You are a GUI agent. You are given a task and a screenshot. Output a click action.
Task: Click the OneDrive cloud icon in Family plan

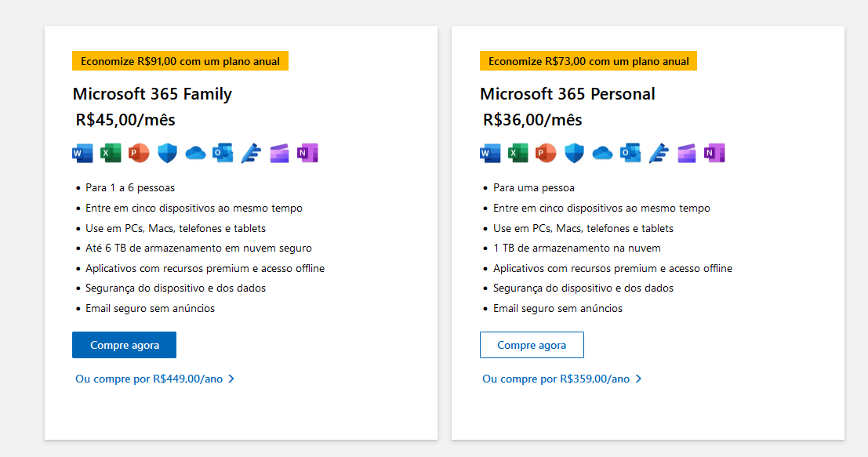[x=195, y=153]
